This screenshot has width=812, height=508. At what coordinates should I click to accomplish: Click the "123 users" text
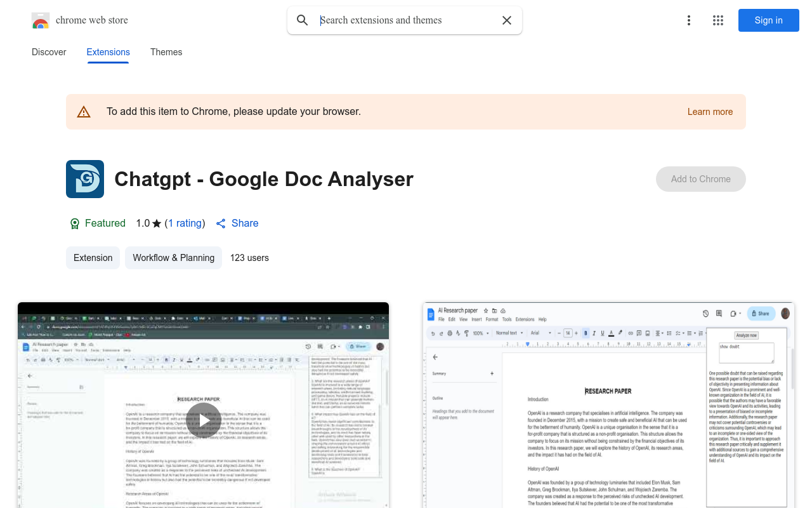tap(249, 258)
